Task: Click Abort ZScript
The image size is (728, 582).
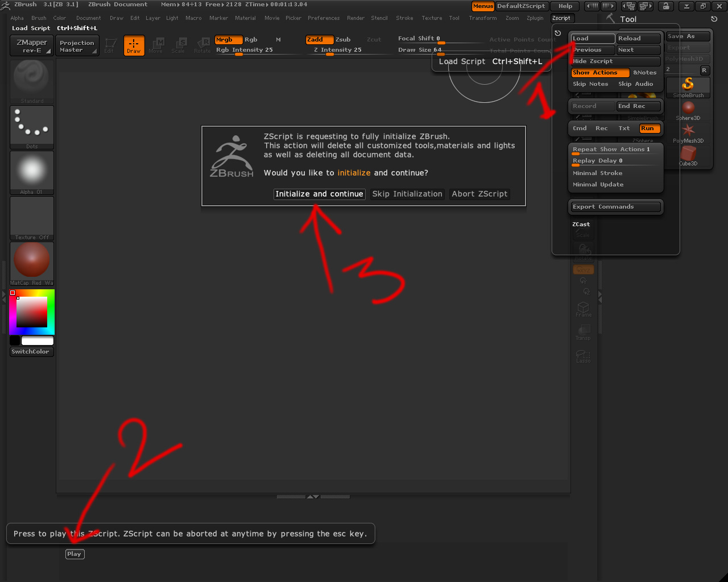Action: click(x=479, y=194)
